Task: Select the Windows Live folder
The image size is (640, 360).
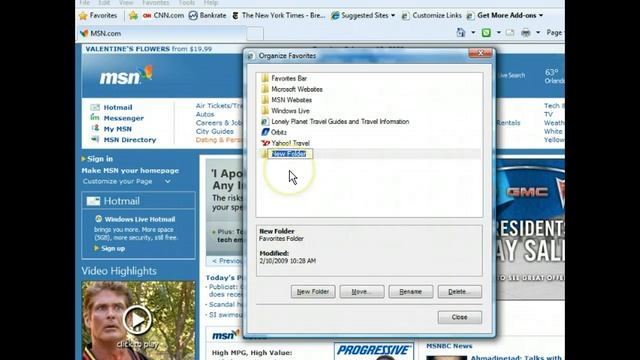Action: [290, 111]
